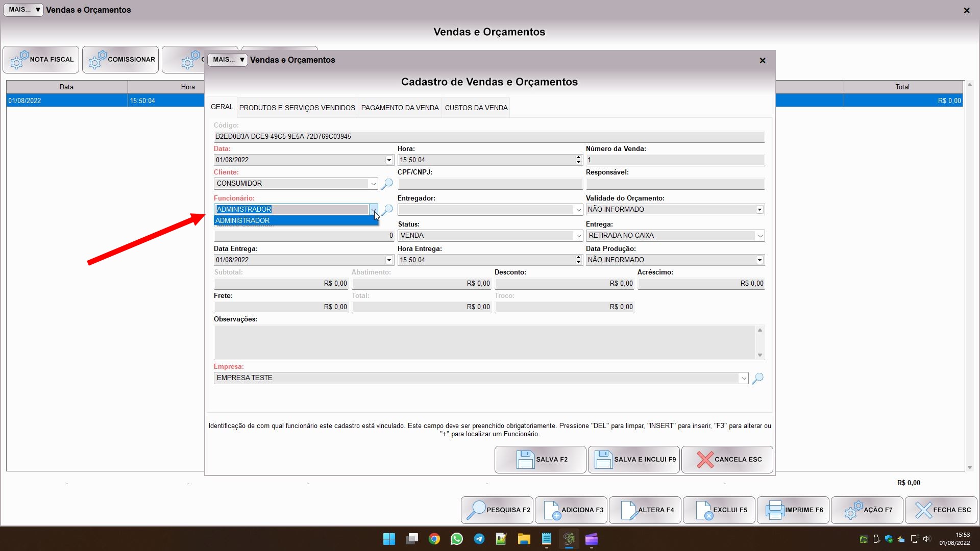Click the magnifier icon beside Cliente field
The height and width of the screenshot is (551, 980).
coord(387,184)
